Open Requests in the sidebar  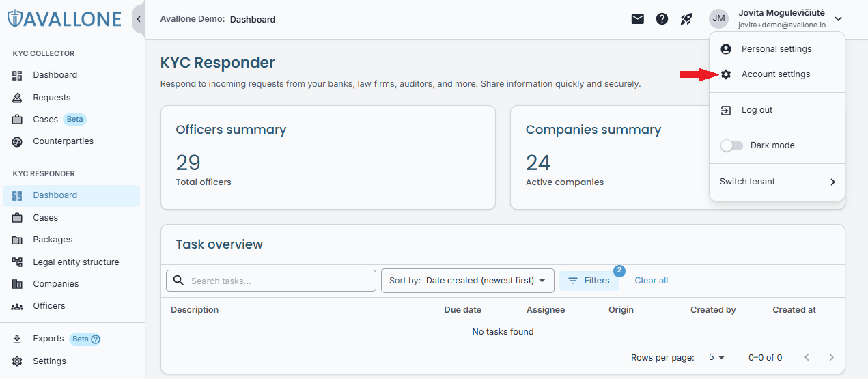pyautogui.click(x=71, y=98)
